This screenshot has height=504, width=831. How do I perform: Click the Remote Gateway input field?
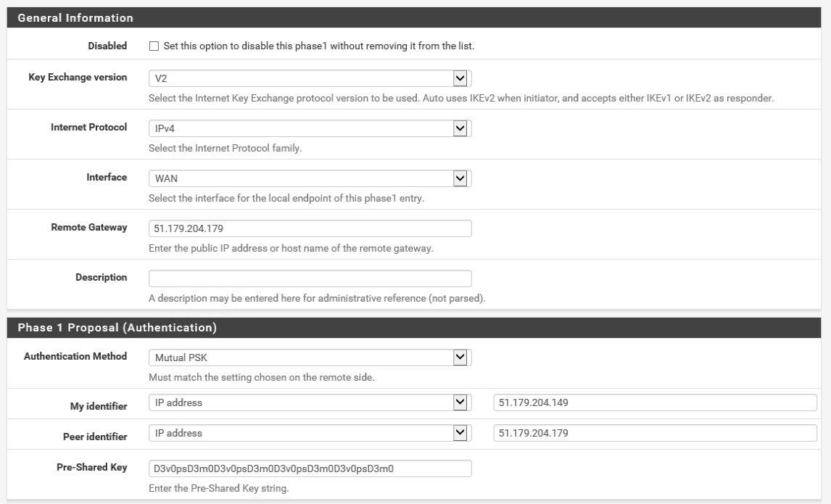click(310, 228)
